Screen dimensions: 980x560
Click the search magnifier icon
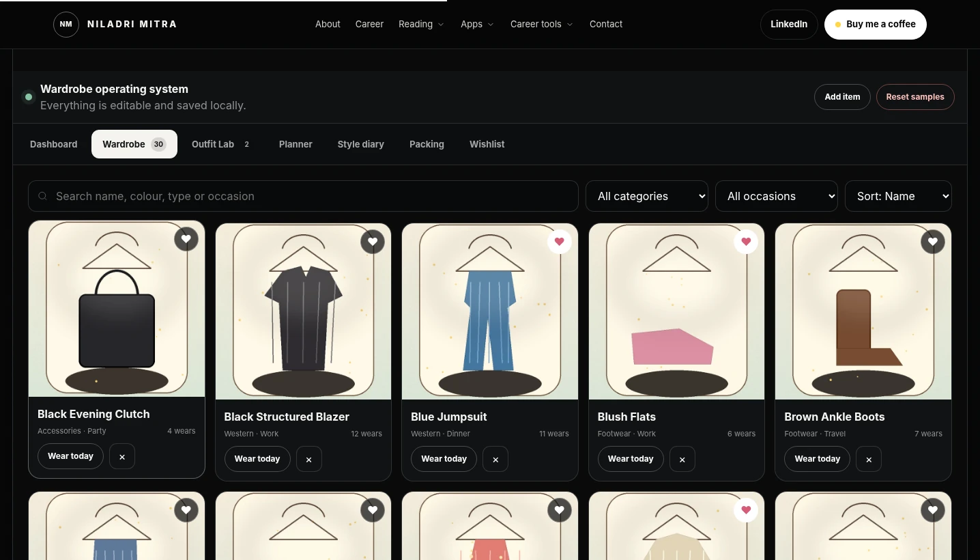click(43, 196)
